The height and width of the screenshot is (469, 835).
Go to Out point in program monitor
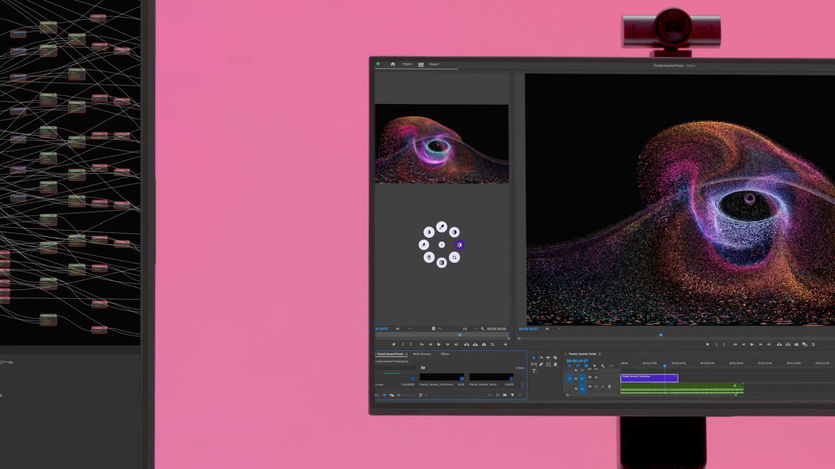[769, 344]
